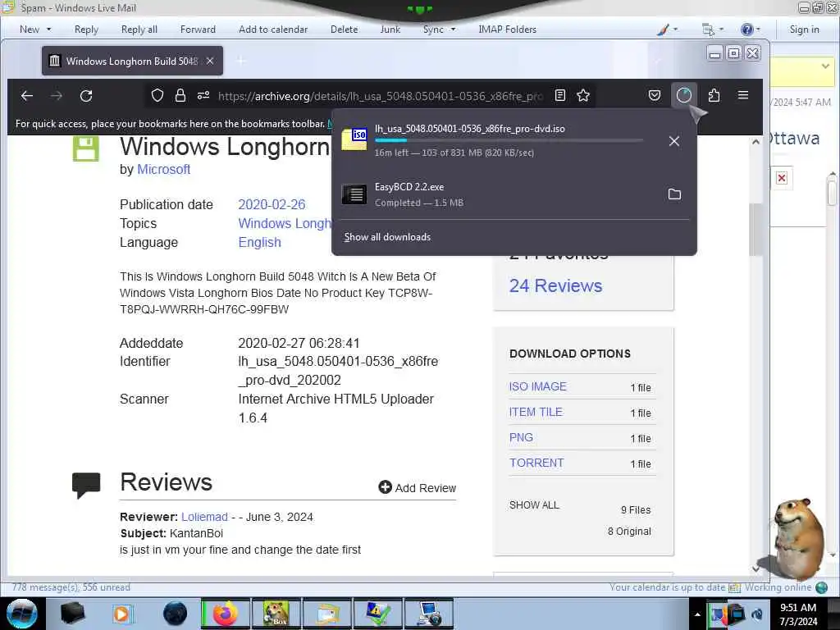The image size is (840, 630).
Task: Open the 2020-02-26 publication date link
Action: pyautogui.click(x=272, y=204)
